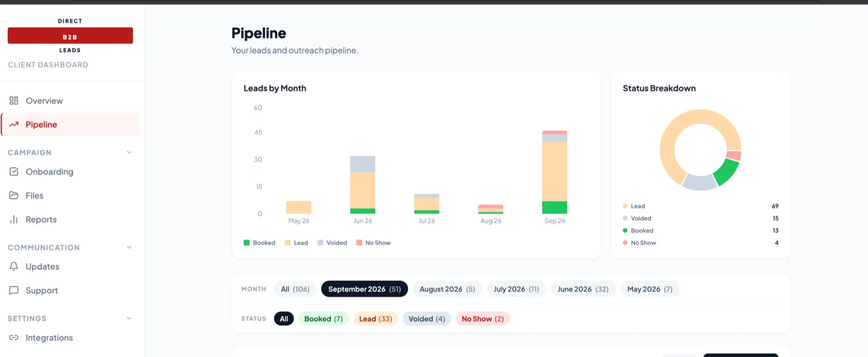This screenshot has width=868, height=357.
Task: Collapse the Communication section chevron
Action: [129, 247]
